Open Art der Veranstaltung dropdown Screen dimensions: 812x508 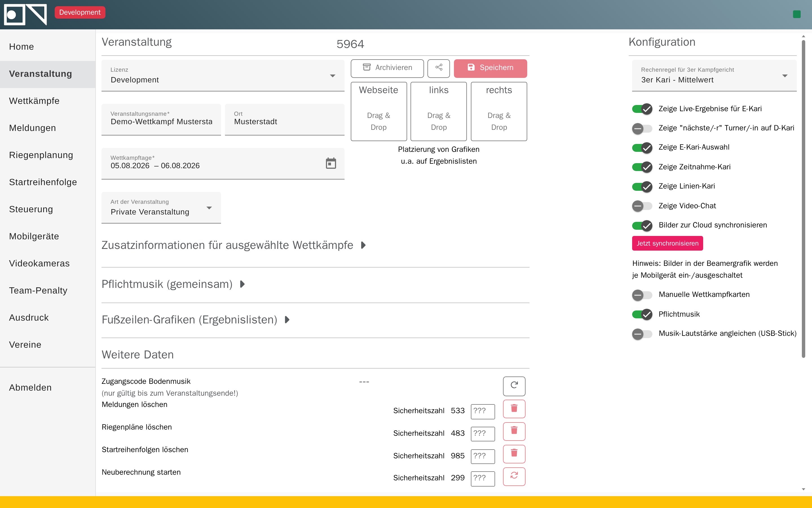click(161, 208)
